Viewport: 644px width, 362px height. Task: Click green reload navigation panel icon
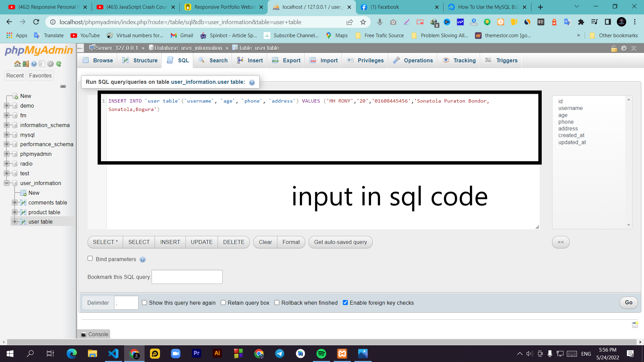59,64
